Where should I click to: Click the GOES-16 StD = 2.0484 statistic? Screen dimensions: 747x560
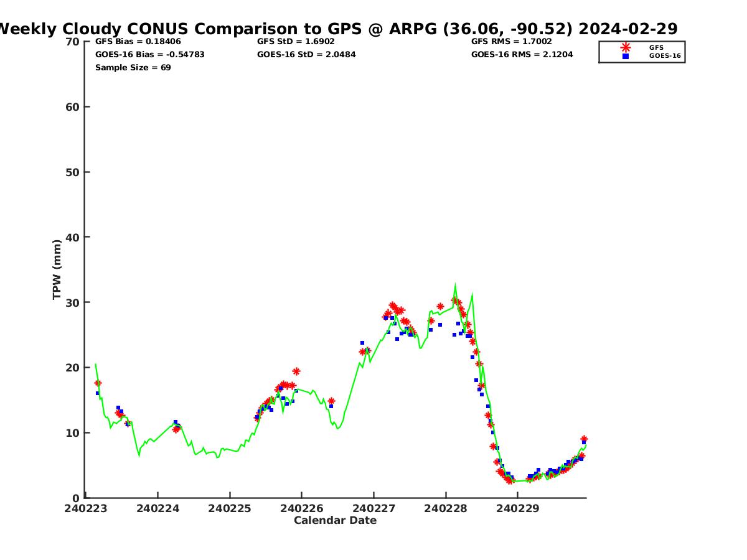[x=307, y=55]
